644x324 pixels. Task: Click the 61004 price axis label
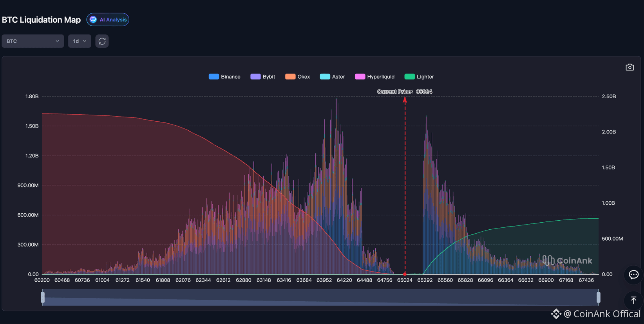[x=102, y=280]
